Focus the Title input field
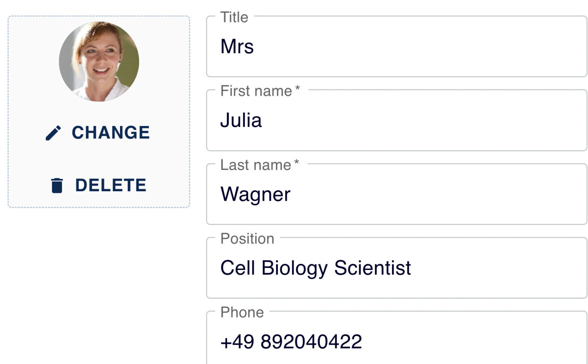This screenshot has width=588, height=364. (x=397, y=47)
